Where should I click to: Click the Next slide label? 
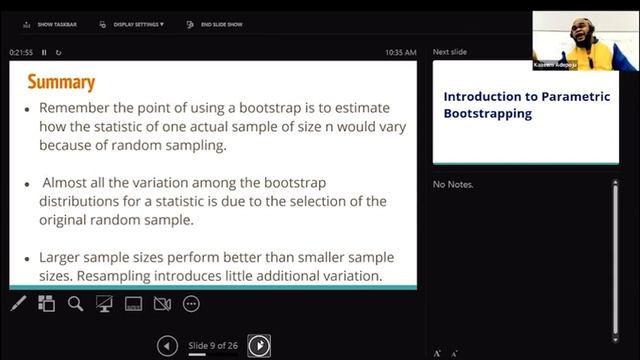click(450, 52)
